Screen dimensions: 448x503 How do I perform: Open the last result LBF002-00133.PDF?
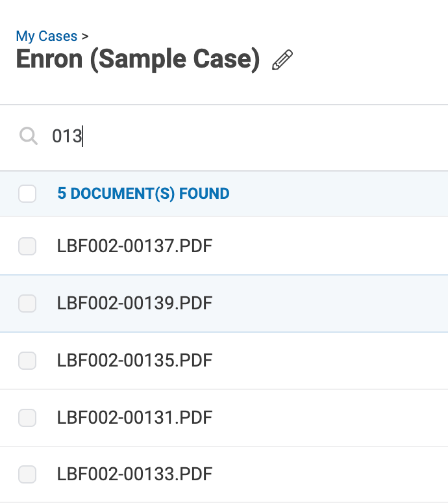(x=134, y=474)
